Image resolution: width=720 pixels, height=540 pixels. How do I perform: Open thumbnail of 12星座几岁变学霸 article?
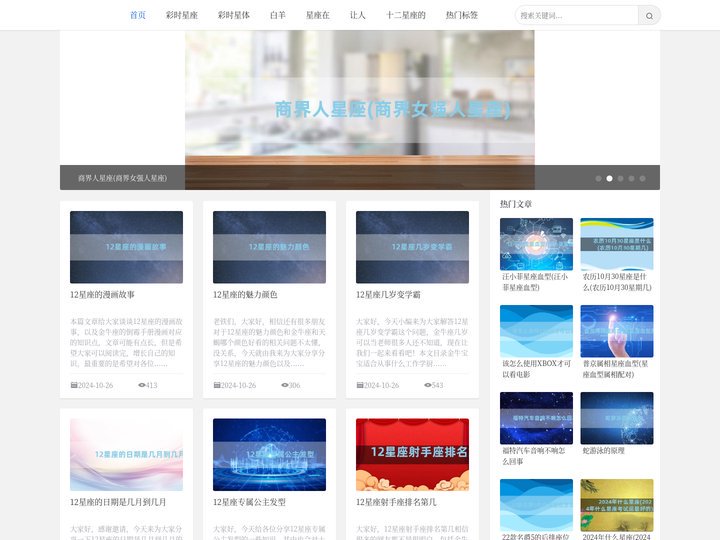[412, 247]
